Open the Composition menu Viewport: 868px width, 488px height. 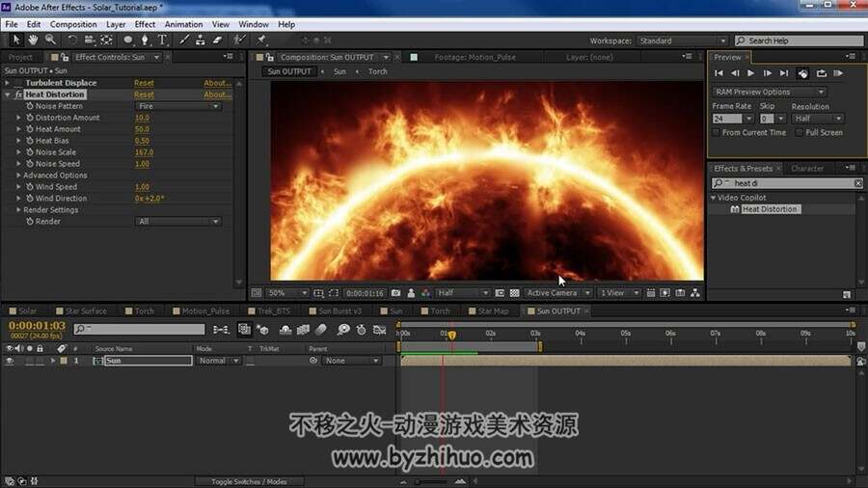pyautogui.click(x=73, y=24)
